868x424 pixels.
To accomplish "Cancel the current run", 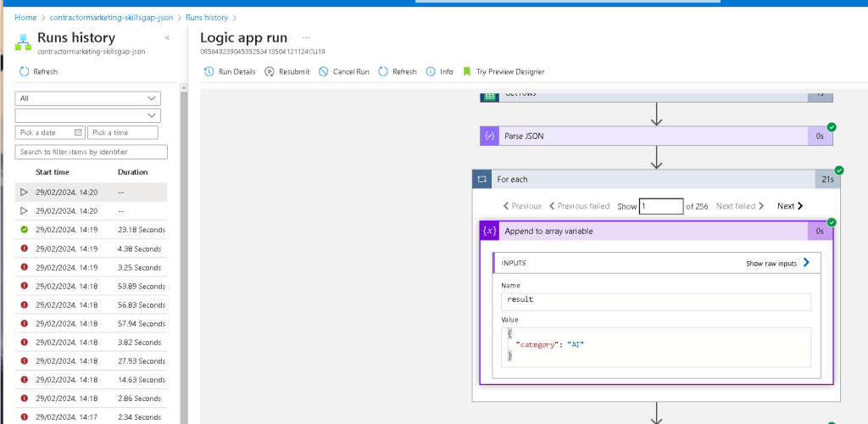I will coord(344,72).
